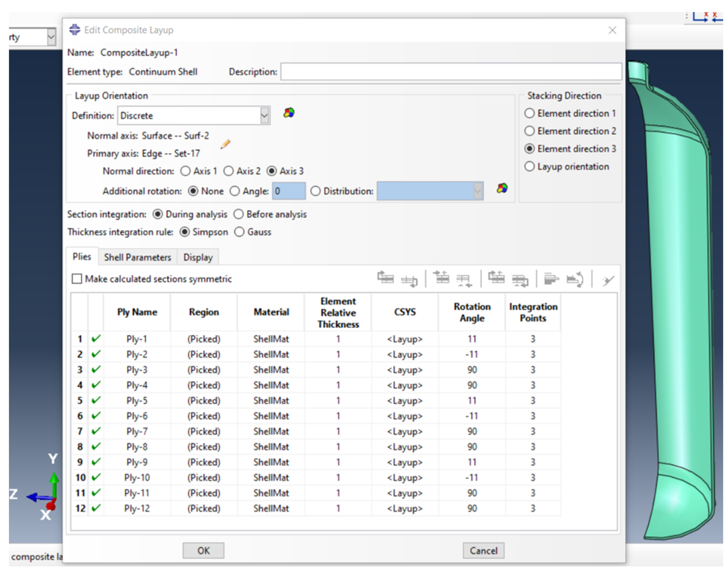Click the pencil edit icon for layup axes
This screenshot has height=574, width=728.
click(225, 144)
